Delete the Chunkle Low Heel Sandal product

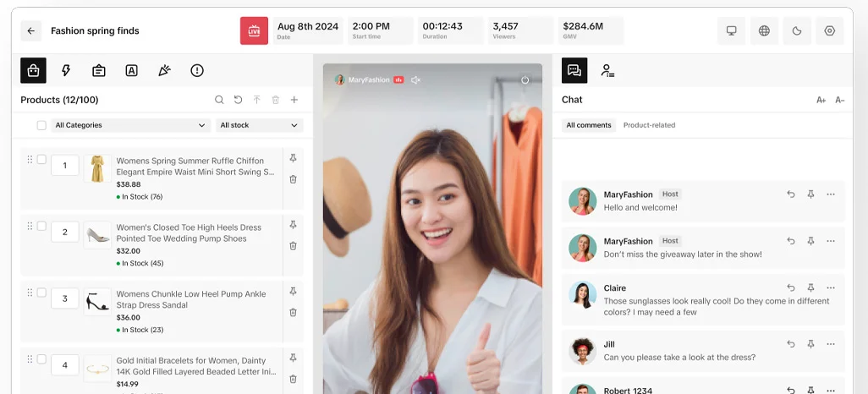click(294, 312)
